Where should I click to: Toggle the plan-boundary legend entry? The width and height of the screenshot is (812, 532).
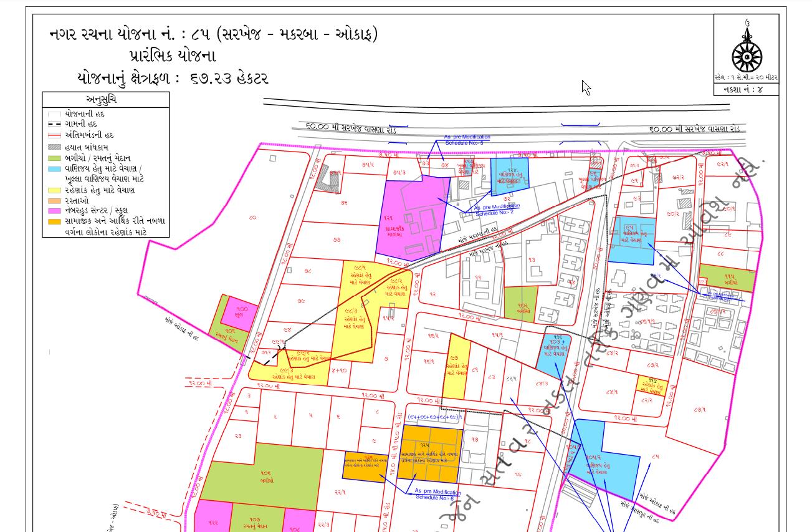(53, 114)
